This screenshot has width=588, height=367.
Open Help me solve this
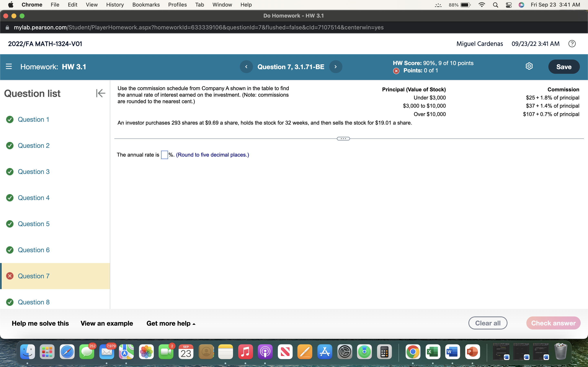pyautogui.click(x=40, y=323)
